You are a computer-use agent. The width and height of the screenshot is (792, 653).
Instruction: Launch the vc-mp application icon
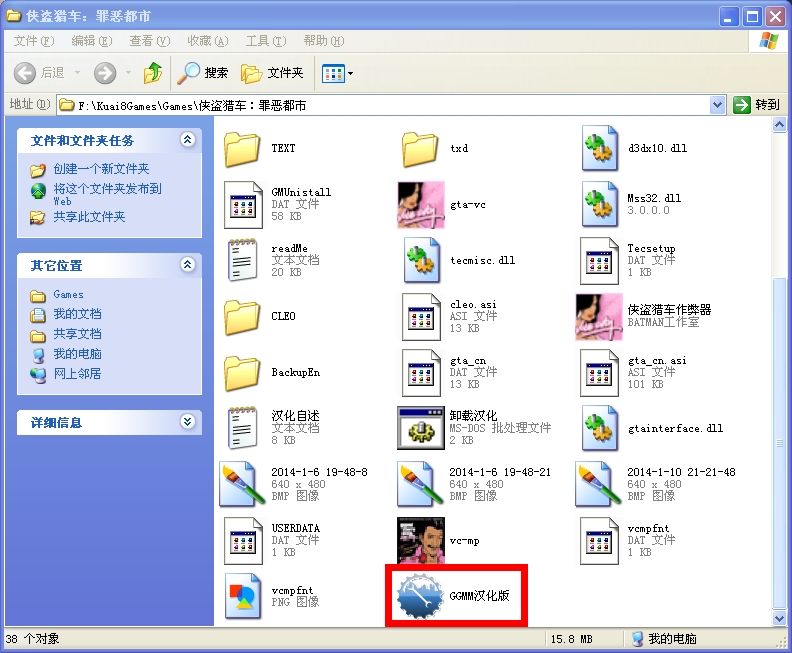click(421, 540)
